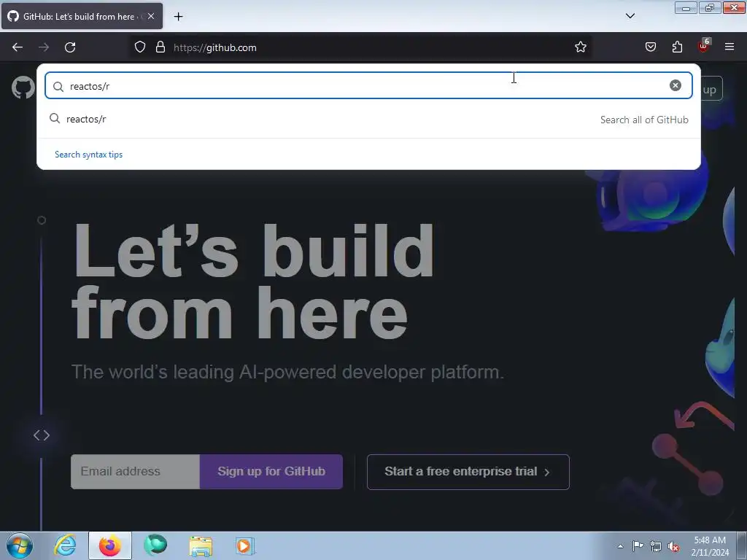The image size is (747, 560).
Task: Select the GitHub: Let's build from here tab
Action: pyautogui.click(x=82, y=16)
